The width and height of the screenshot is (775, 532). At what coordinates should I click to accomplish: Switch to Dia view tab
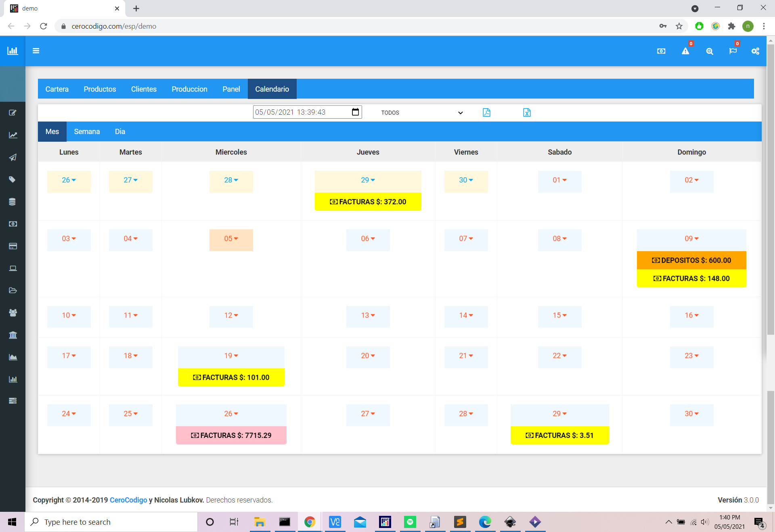click(120, 132)
